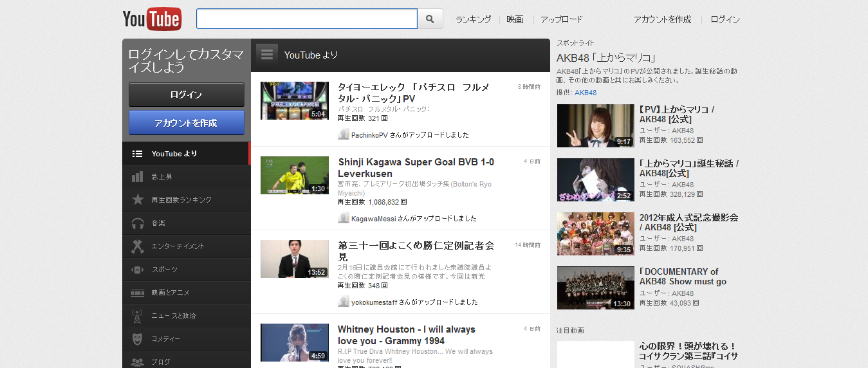
Task: Click the 注目動画 section label
Action: [570, 330]
